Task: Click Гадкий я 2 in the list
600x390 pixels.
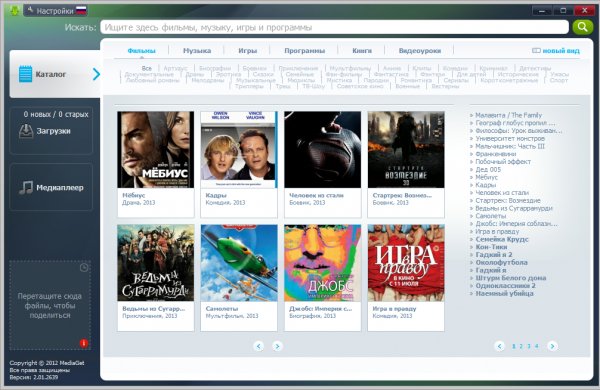Action: pyautogui.click(x=494, y=255)
